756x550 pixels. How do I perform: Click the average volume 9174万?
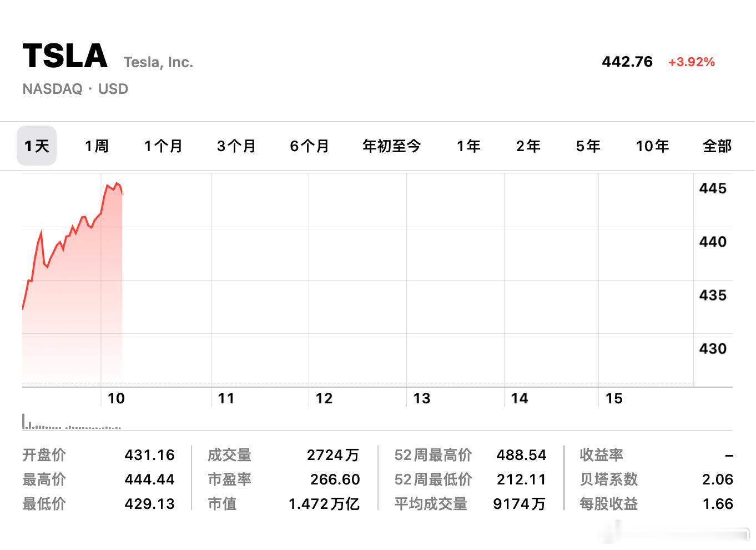click(519, 504)
